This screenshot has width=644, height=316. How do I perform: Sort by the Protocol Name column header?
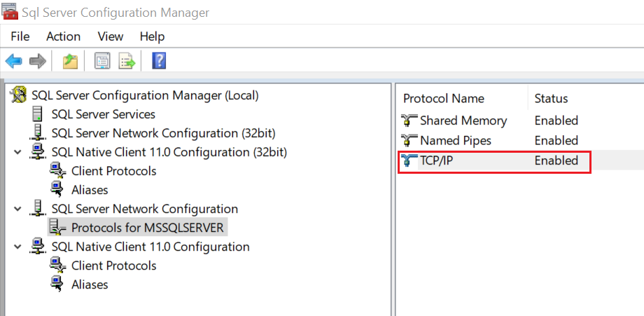443,99
